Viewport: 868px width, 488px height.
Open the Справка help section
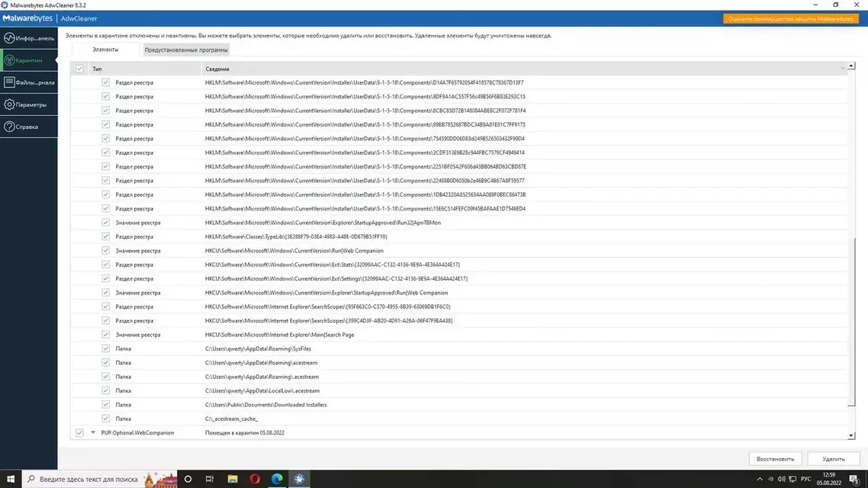(29, 127)
